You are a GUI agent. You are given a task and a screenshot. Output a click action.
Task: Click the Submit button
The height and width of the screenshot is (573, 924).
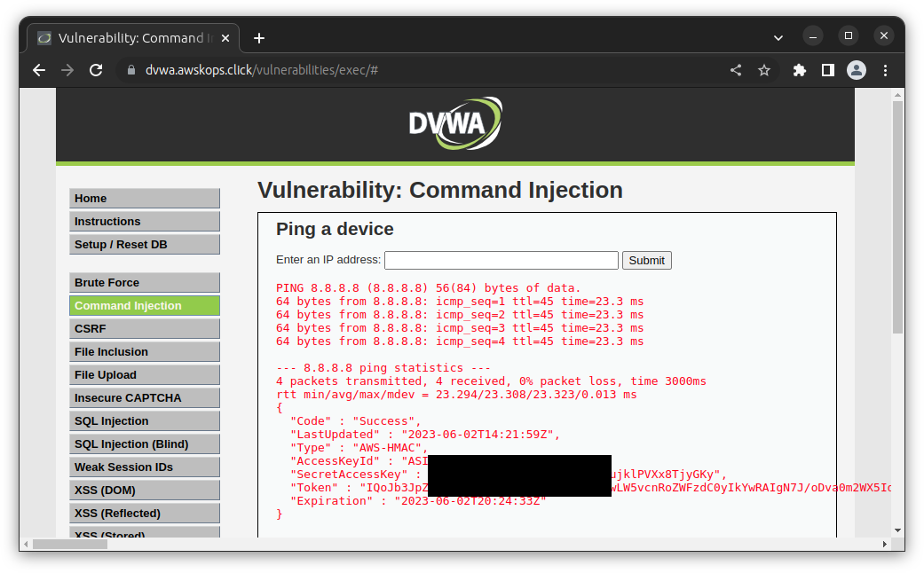click(x=646, y=260)
